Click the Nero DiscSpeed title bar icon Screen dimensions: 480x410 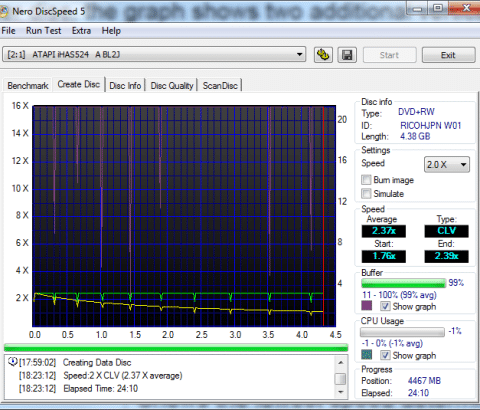click(3, 11)
